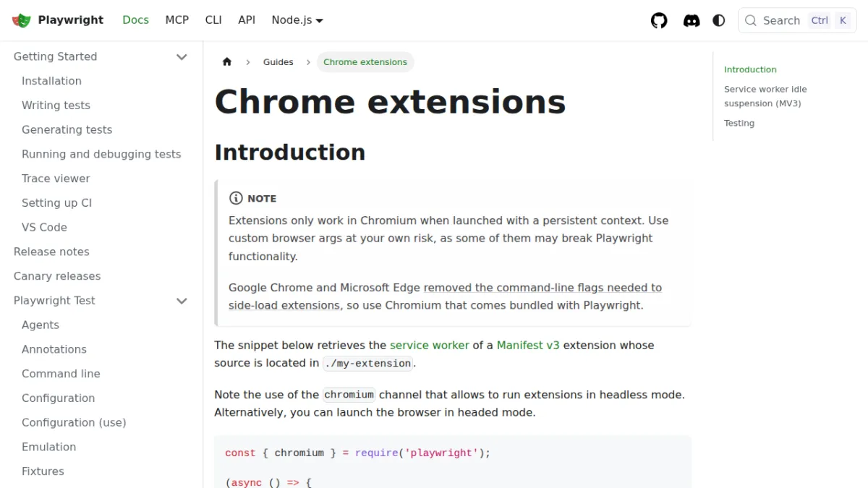Open the MCP navbar item
This screenshot has height=488, width=868.
click(x=177, y=20)
